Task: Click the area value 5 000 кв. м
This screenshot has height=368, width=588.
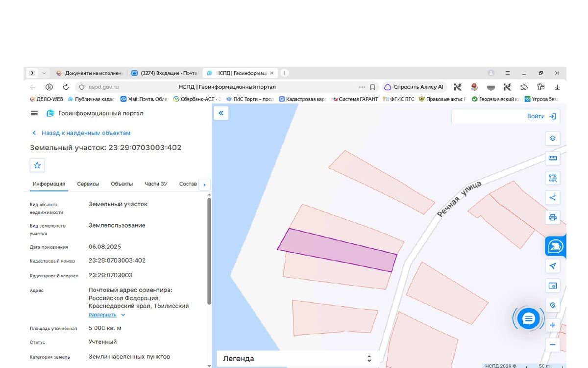Action: point(105,328)
